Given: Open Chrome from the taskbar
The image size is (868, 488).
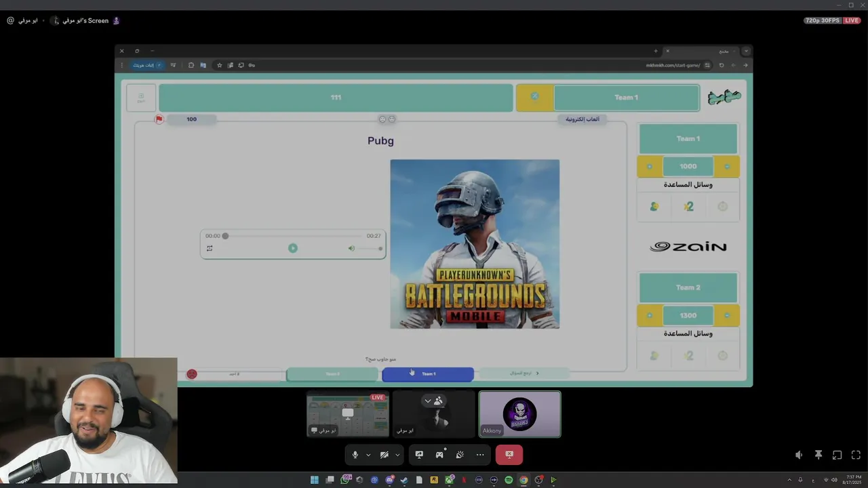Looking at the screenshot, I should 524,480.
